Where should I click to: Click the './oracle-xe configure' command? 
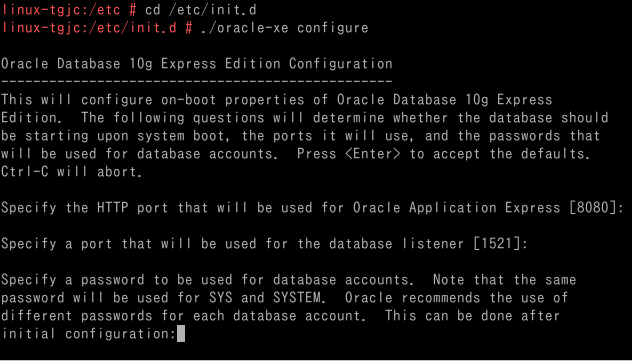285,28
